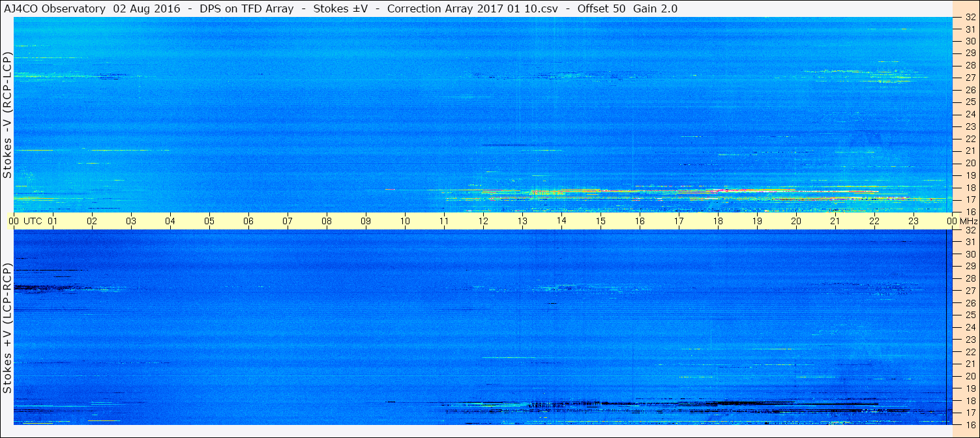The height and width of the screenshot is (438, 980).
Task: Select hour 13 marker on the time axis
Action: click(x=522, y=221)
